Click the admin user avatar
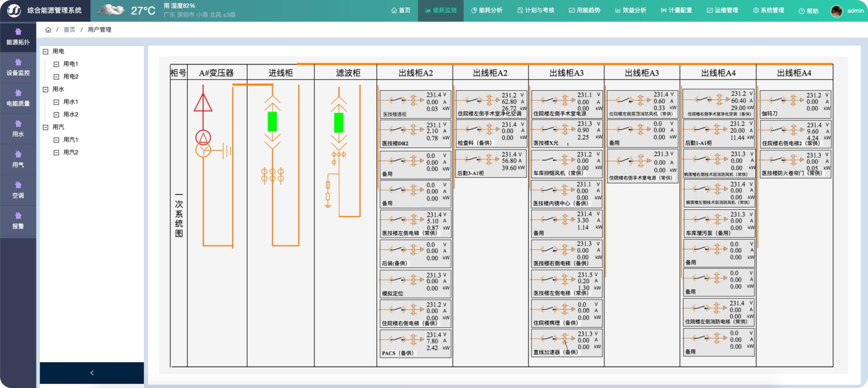The width and height of the screenshot is (868, 388). coord(837,11)
